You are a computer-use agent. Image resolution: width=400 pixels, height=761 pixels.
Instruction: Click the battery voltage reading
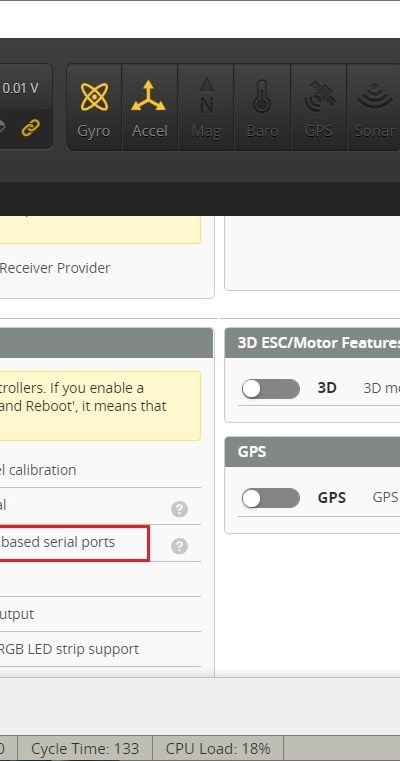pyautogui.click(x=20, y=88)
